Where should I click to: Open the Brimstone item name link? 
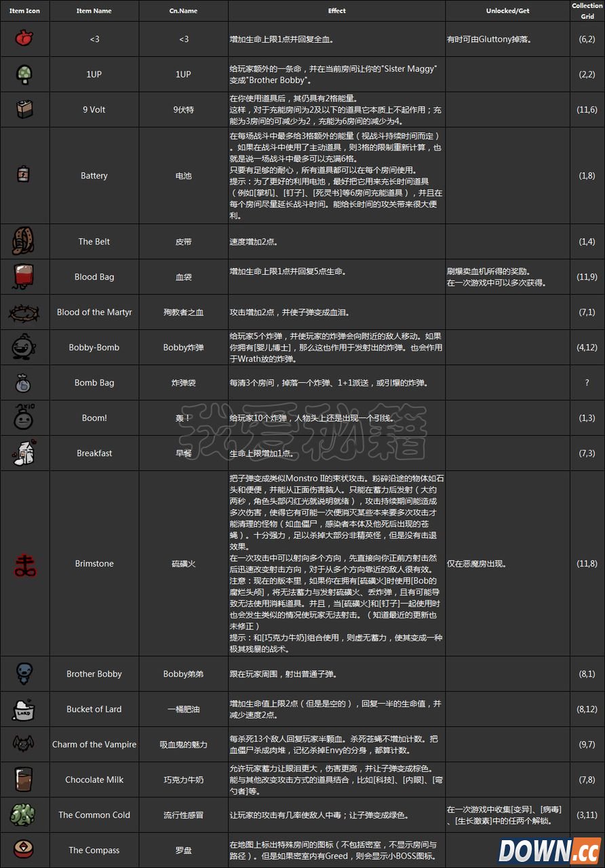click(x=94, y=563)
